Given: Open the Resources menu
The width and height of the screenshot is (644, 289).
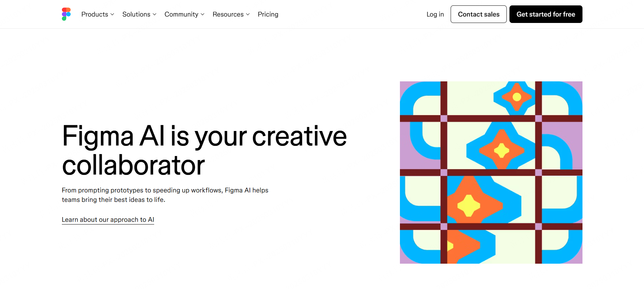Looking at the screenshot, I should 228,14.
